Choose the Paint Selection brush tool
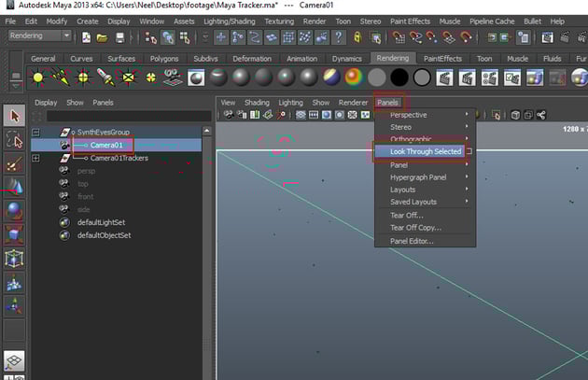Image resolution: width=588 pixels, height=380 pixels. [x=14, y=163]
